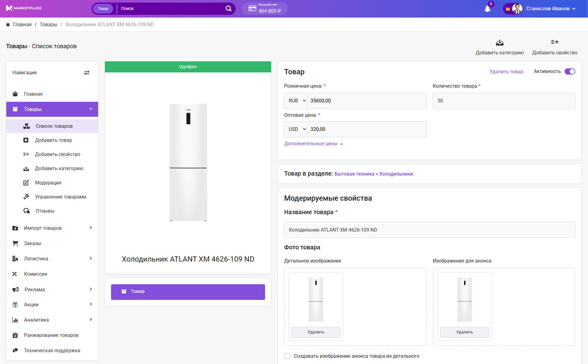
Task: Click the Marketplace logo
Action: click(24, 8)
